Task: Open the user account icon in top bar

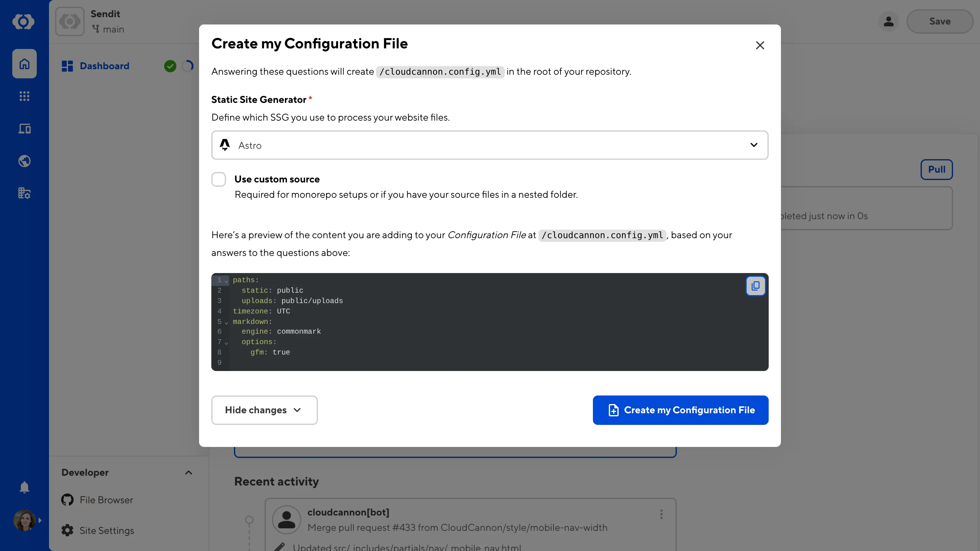Action: click(x=889, y=21)
